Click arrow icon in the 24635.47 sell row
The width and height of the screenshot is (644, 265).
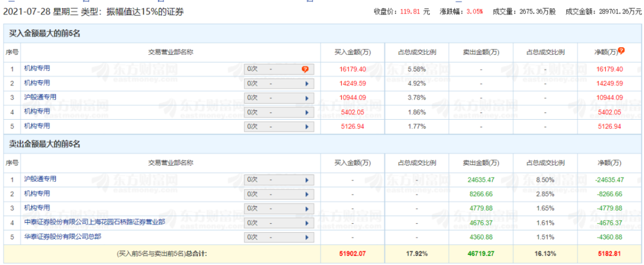coord(307,180)
